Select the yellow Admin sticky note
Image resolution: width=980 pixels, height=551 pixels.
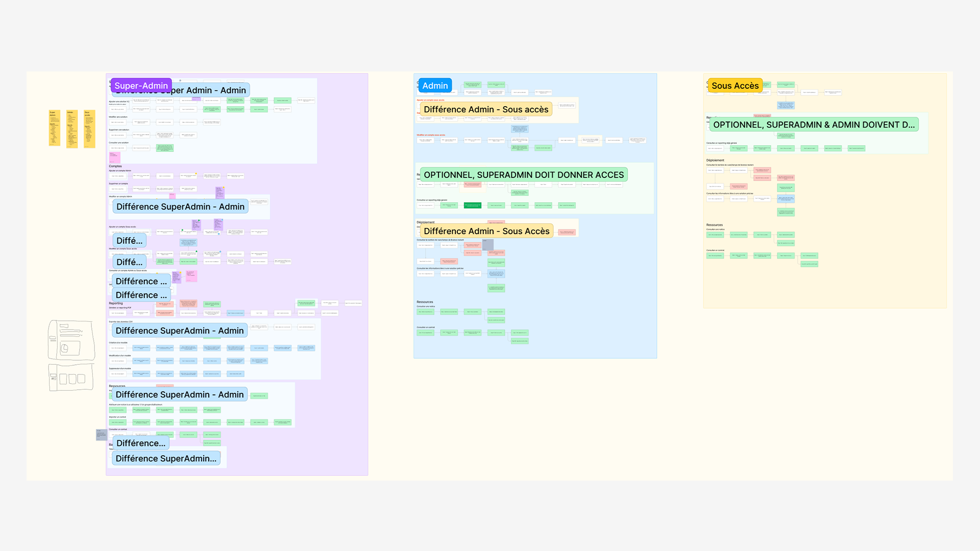(71, 129)
